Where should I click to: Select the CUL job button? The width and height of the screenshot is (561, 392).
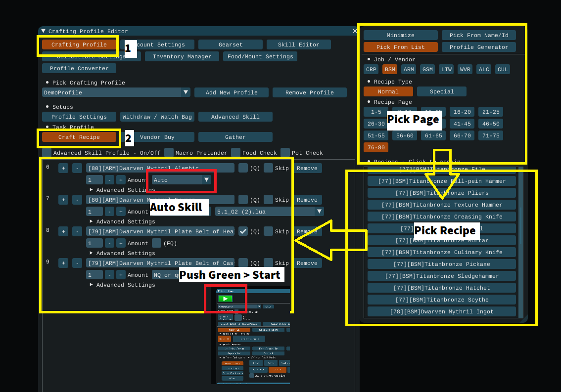coord(503,69)
